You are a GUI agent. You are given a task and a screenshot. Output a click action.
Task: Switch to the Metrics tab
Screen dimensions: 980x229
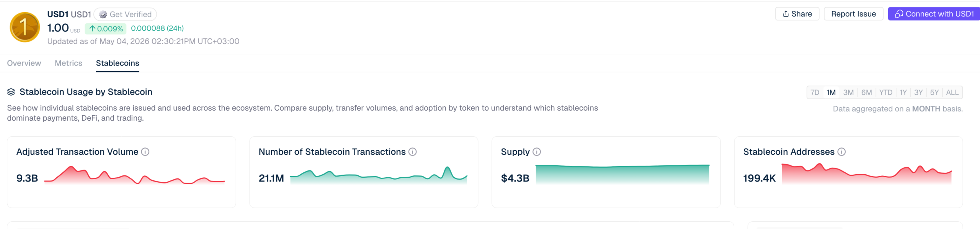coord(69,63)
